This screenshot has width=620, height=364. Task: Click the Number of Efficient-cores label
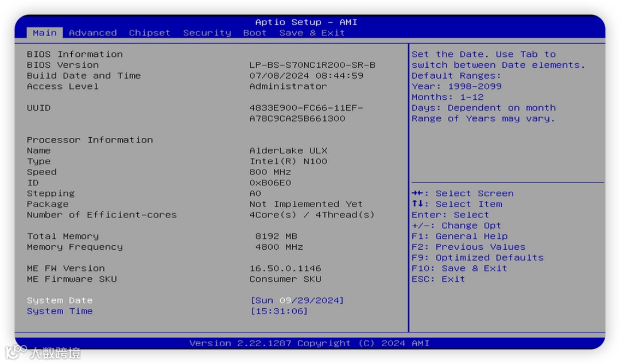coord(102,215)
